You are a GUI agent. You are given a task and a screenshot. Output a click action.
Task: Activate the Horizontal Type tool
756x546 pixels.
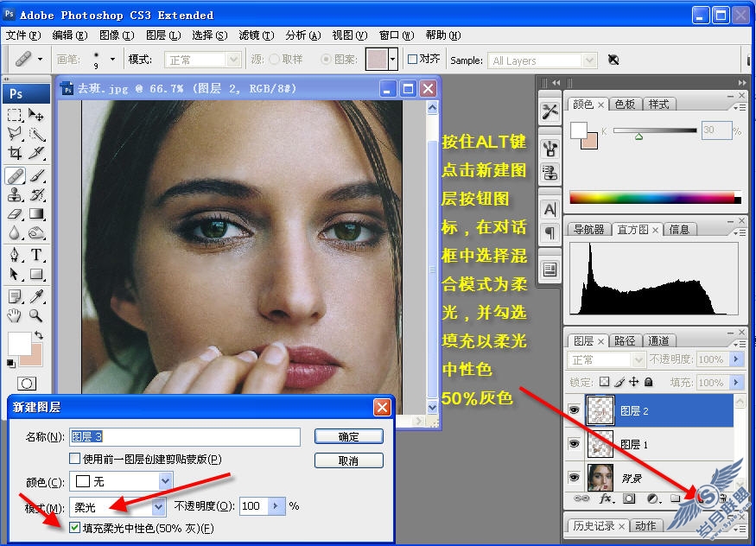36,255
